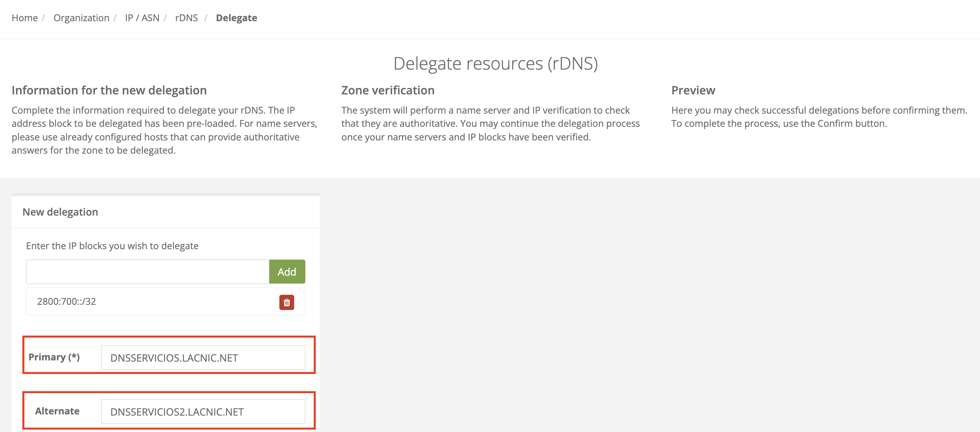Viewport: 980px width, 432px height.
Task: Click the Alternate field label
Action: point(57,411)
